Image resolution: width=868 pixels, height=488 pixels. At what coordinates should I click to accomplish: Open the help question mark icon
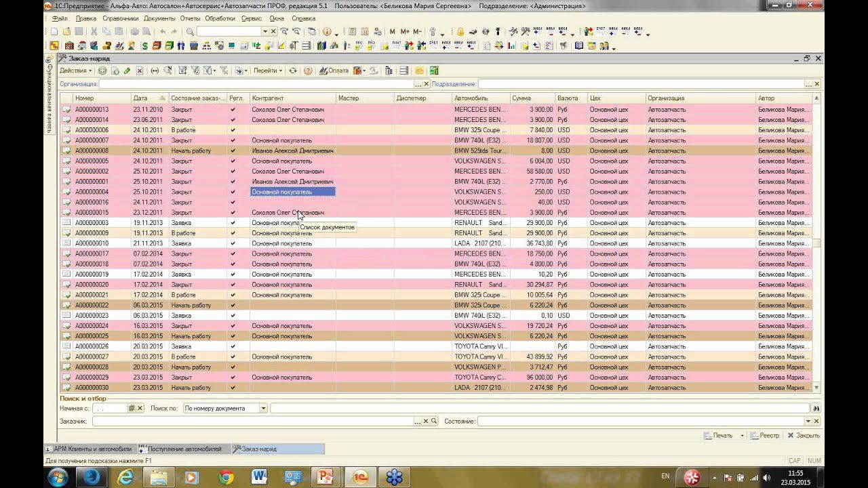[x=308, y=70]
